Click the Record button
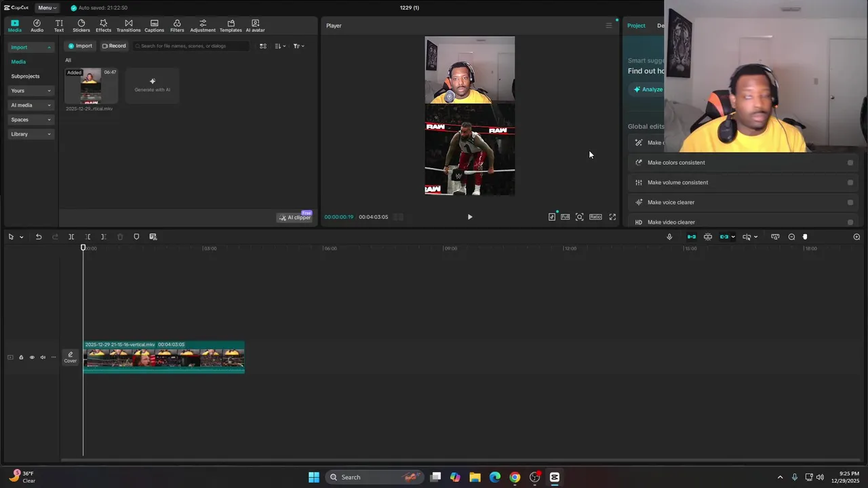Screen dimensions: 868x488 tap(114, 46)
